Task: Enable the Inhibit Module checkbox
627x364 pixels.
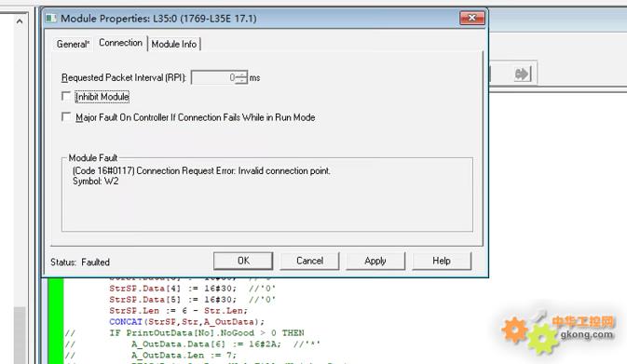Action: [x=66, y=96]
